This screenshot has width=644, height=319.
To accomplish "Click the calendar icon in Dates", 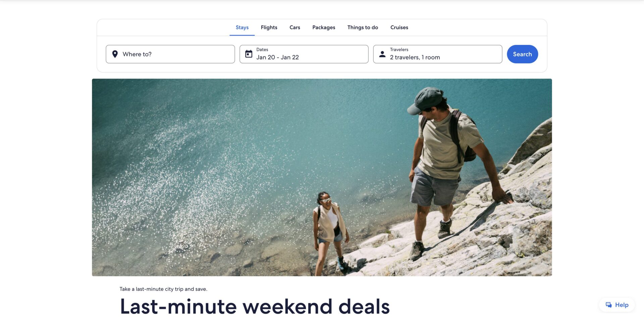I will tap(249, 54).
